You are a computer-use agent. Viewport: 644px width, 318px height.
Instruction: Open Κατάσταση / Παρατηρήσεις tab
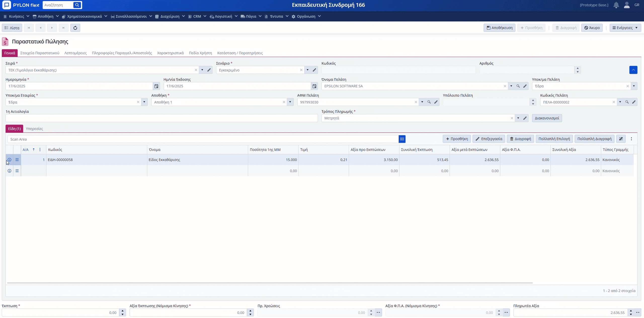click(x=240, y=53)
